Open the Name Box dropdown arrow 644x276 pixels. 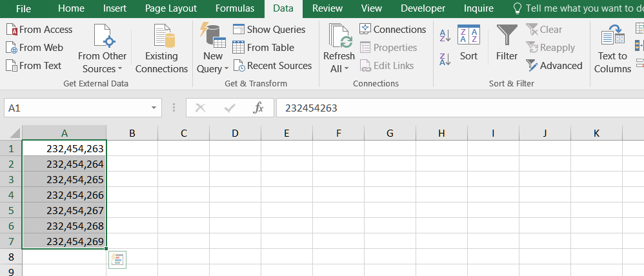click(154, 108)
